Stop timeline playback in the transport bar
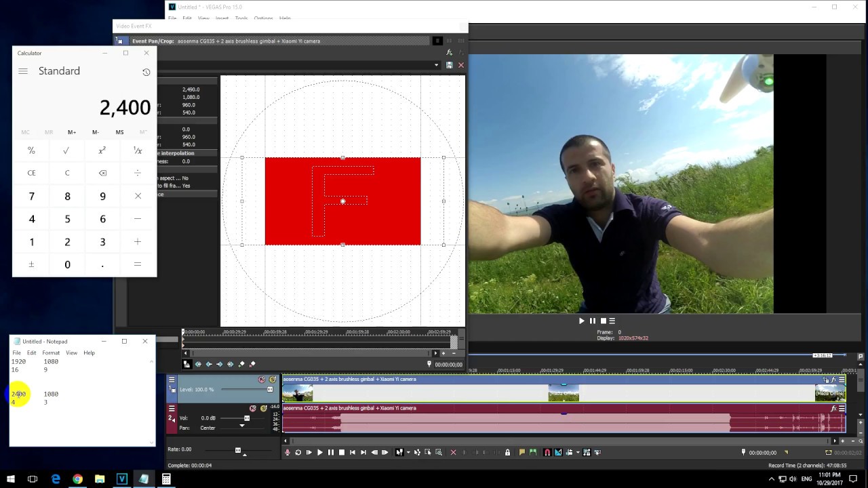This screenshot has height=488, width=868. [x=341, y=452]
